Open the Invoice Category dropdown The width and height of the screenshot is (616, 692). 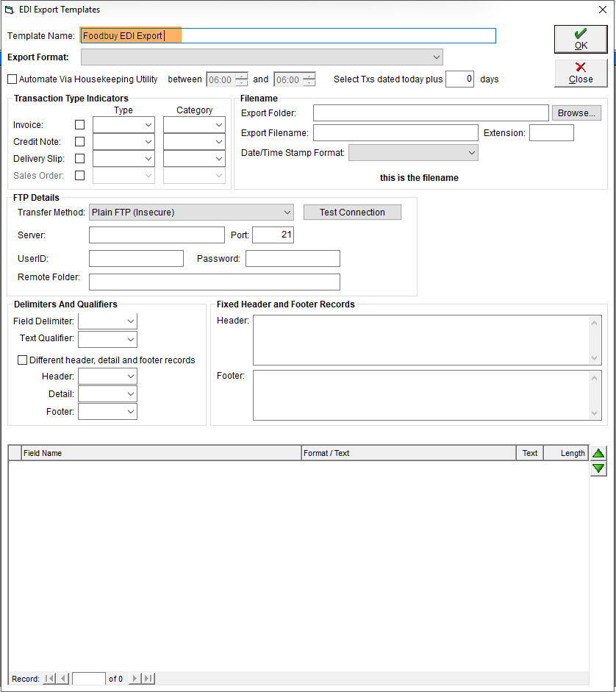click(194, 125)
